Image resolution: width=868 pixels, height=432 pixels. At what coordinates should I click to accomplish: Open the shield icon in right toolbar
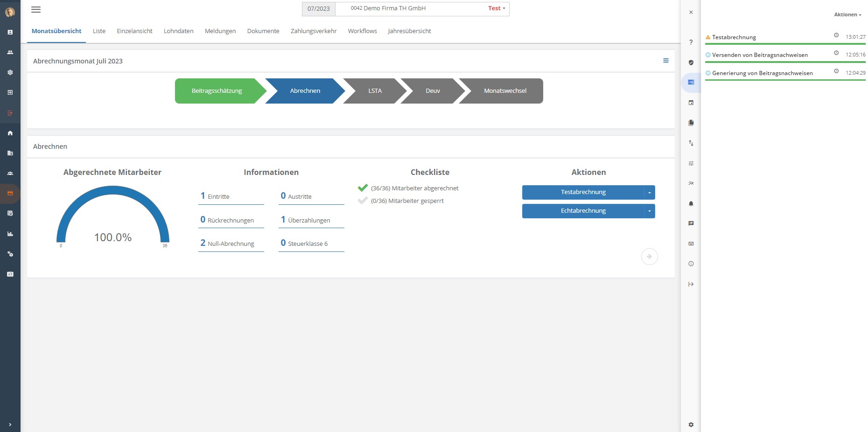(691, 63)
